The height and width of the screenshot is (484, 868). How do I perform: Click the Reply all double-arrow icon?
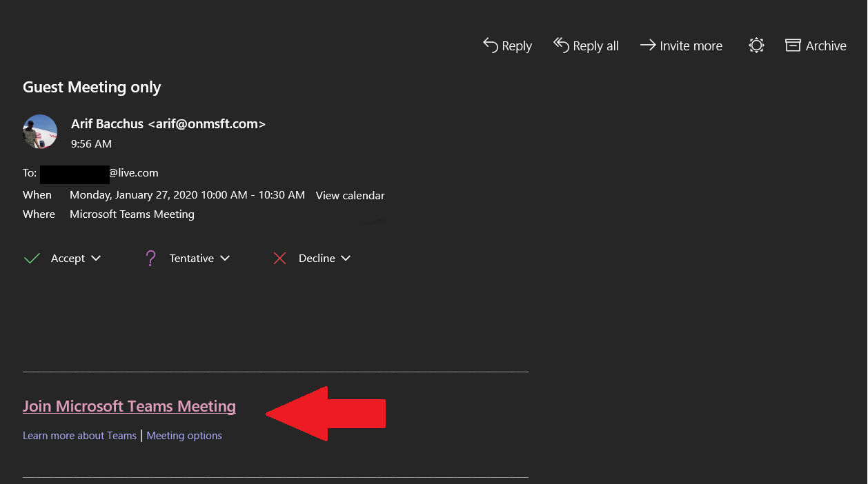[x=562, y=45]
